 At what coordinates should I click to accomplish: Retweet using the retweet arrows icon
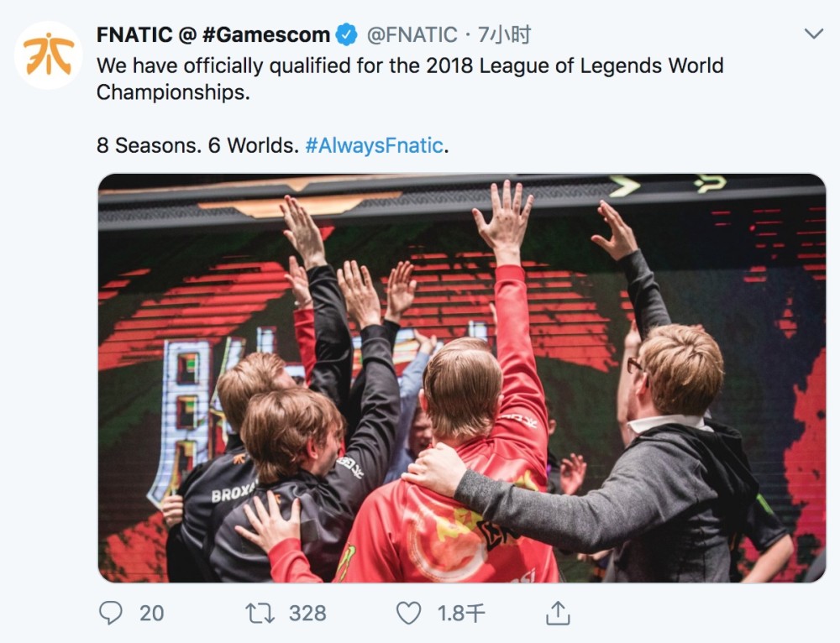[x=260, y=613]
